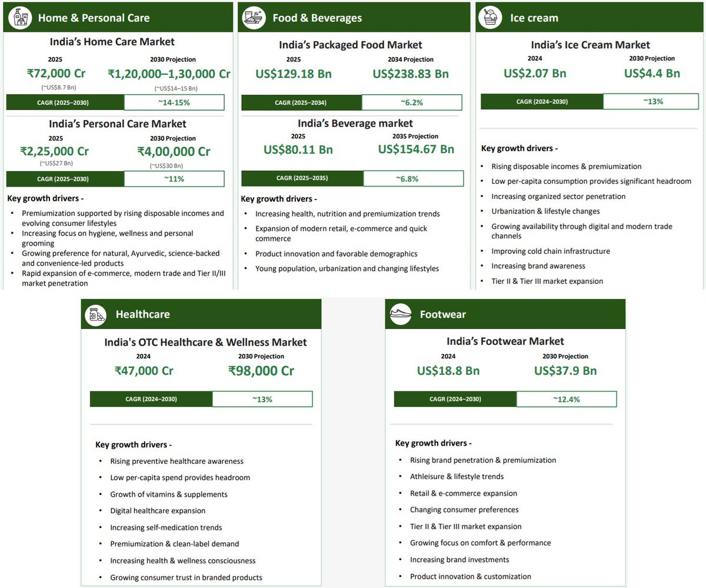This screenshot has height=588, width=706.
Task: Click India's Beverage market title
Action: coord(355,123)
